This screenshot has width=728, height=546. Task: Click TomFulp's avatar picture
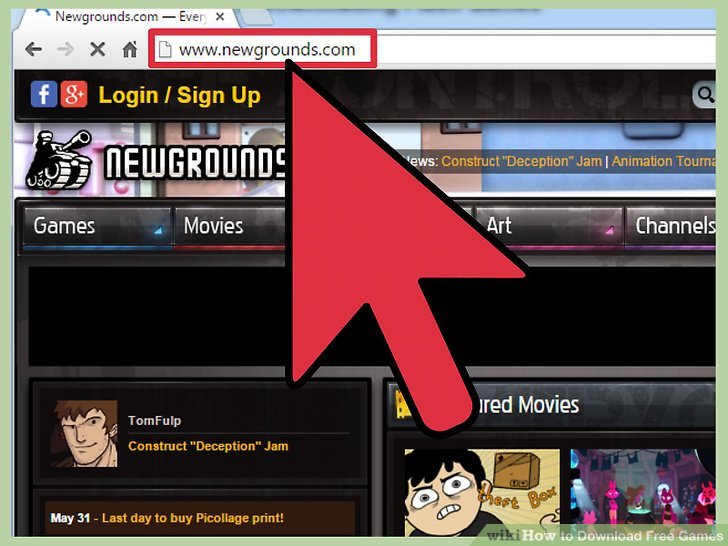point(84,434)
